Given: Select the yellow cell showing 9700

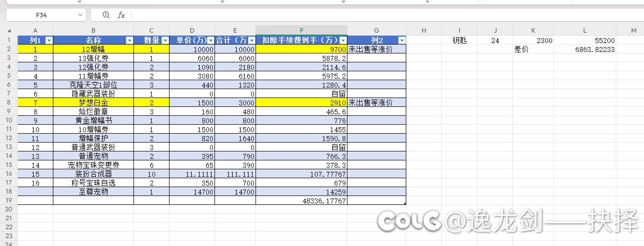Looking at the screenshot, I should tap(301, 49).
